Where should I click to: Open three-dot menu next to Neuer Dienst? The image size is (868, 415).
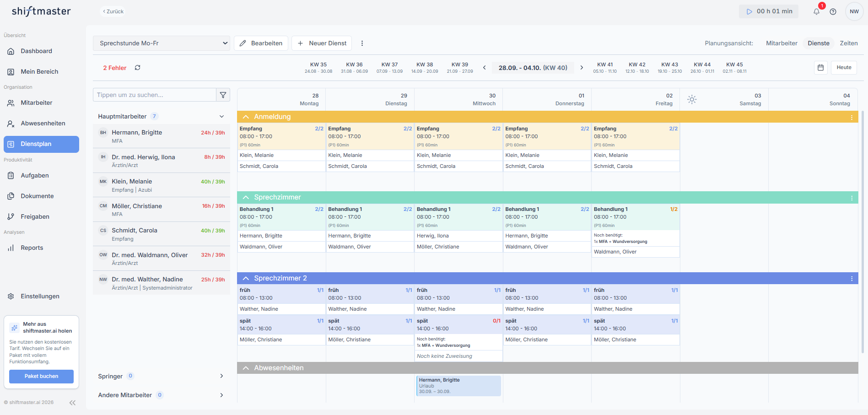(x=362, y=43)
